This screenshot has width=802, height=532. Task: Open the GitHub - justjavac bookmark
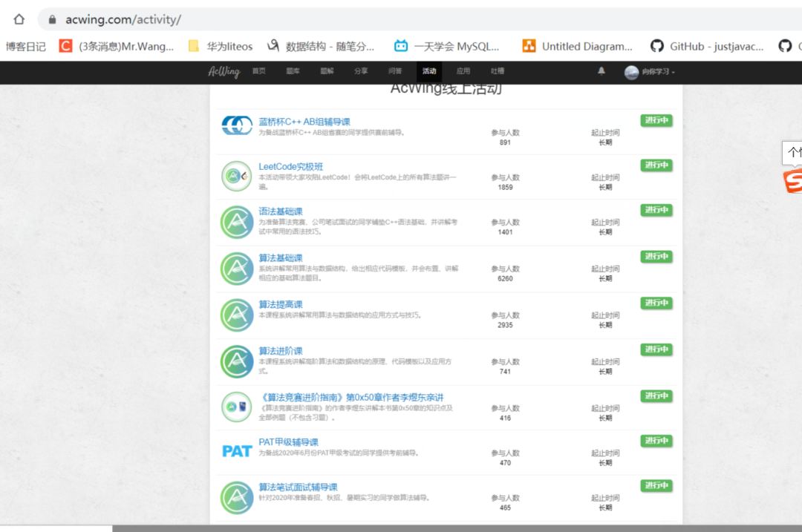click(x=707, y=47)
